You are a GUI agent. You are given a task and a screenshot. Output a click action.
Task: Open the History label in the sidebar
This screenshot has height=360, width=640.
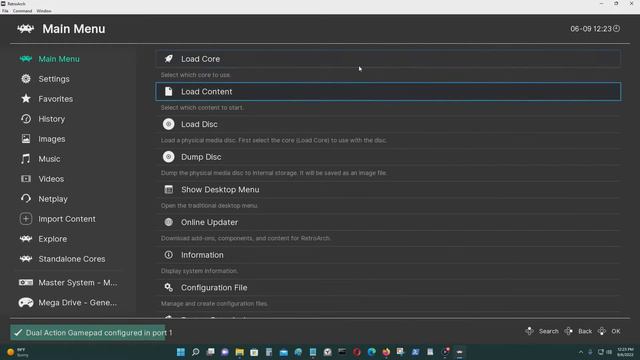click(51, 119)
